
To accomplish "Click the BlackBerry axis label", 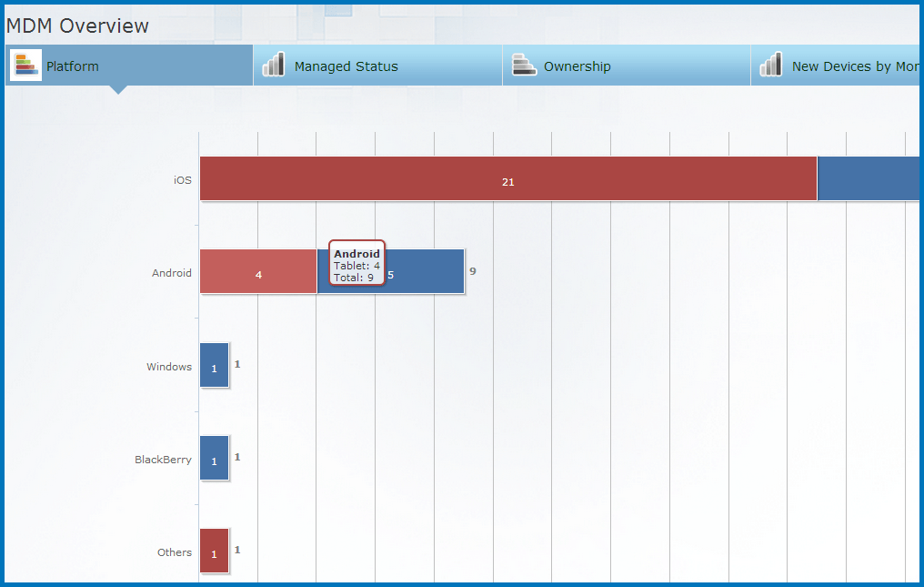I will point(163,459).
